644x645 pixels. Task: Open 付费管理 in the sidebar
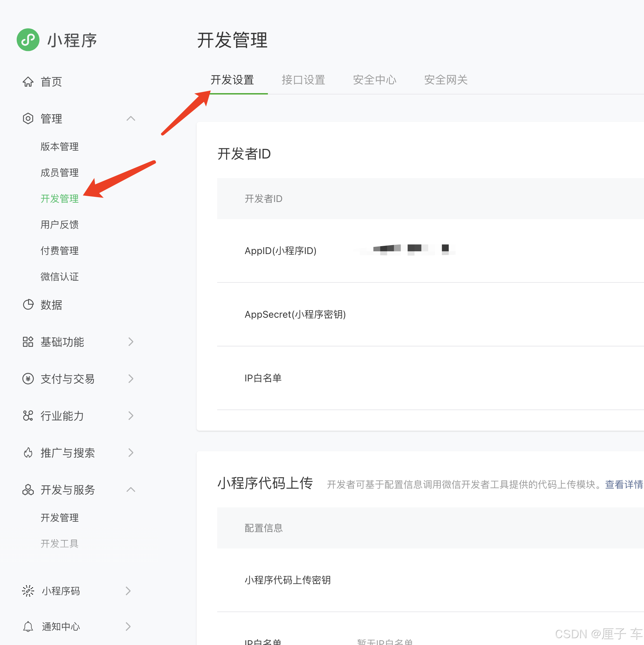coord(60,251)
